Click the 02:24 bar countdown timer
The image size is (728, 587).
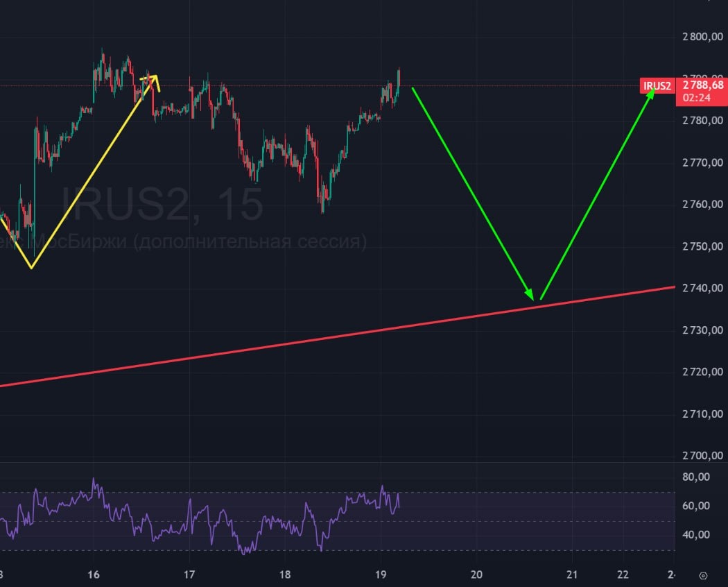(x=696, y=98)
